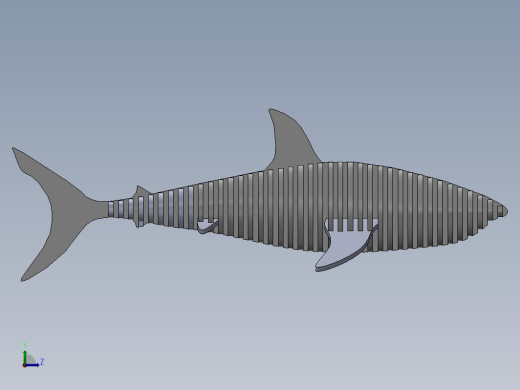Click the green Y axis of the orientation triad
Screen dimensions: 520x390
coord(25,357)
